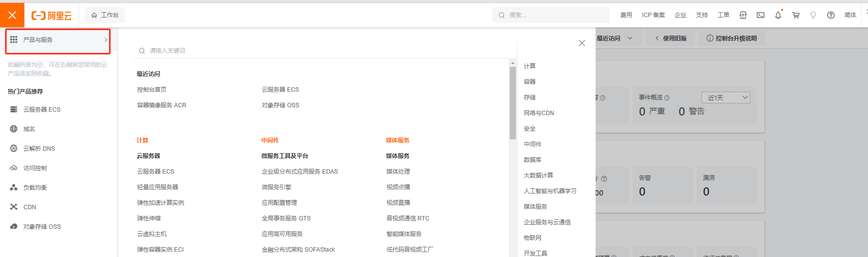Open 视频点播 link

(x=398, y=187)
